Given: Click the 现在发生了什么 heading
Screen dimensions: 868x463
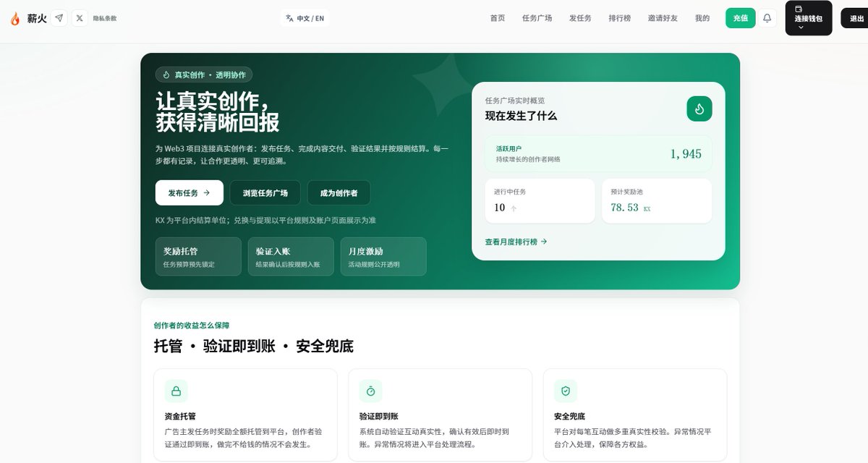Looking at the screenshot, I should [x=521, y=116].
